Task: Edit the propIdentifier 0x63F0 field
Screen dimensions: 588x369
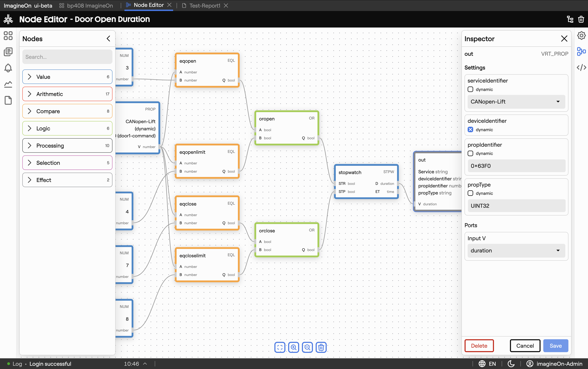Action: tap(516, 166)
